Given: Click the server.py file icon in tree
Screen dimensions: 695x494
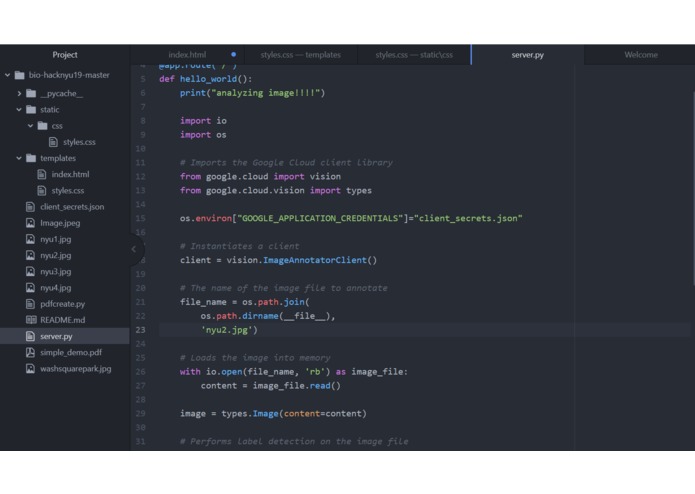Looking at the screenshot, I should tap(30, 336).
